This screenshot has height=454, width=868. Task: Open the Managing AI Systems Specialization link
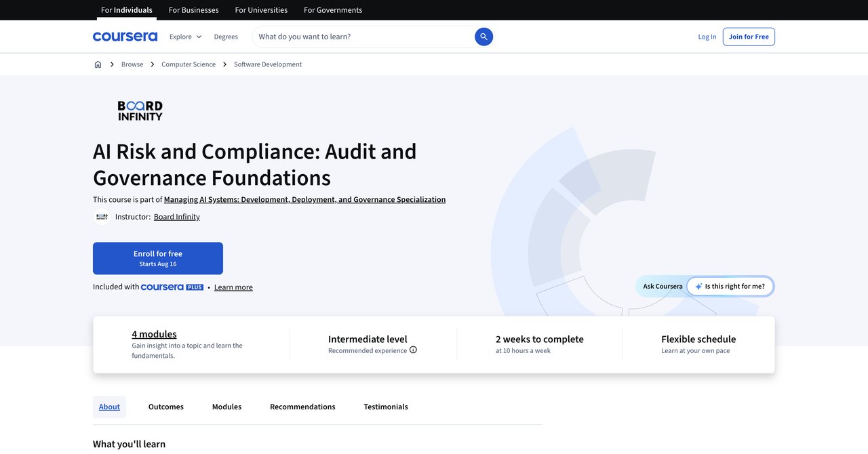pyautogui.click(x=304, y=199)
